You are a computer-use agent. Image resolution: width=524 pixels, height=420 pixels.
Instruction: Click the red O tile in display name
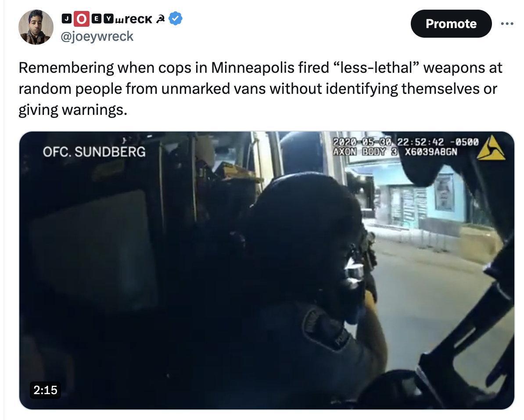[81, 19]
